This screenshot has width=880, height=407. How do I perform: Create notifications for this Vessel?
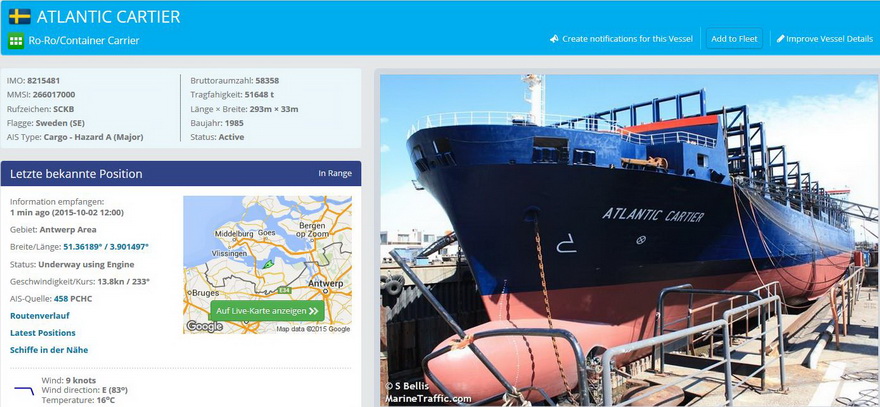[621, 39]
